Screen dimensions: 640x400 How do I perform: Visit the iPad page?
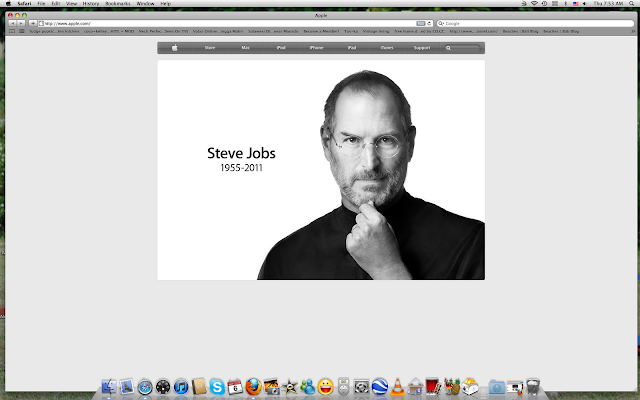pyautogui.click(x=352, y=48)
